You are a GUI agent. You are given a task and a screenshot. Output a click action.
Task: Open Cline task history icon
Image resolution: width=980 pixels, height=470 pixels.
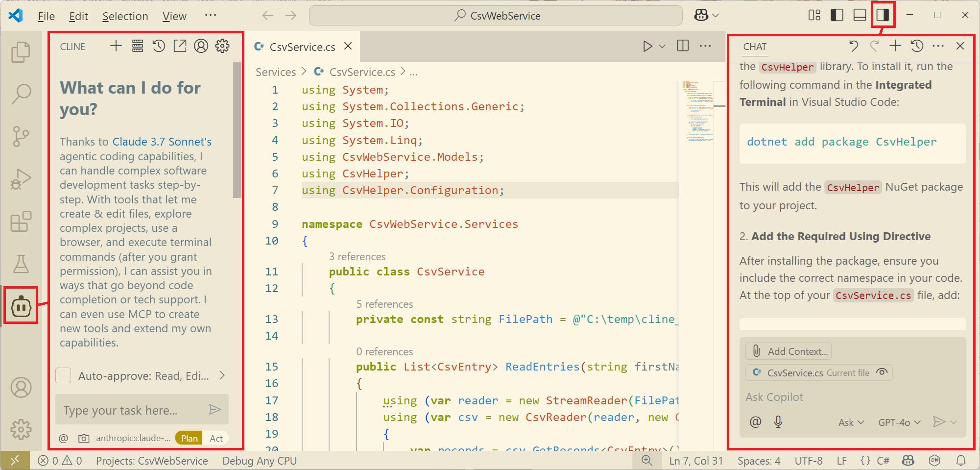pyautogui.click(x=159, y=46)
